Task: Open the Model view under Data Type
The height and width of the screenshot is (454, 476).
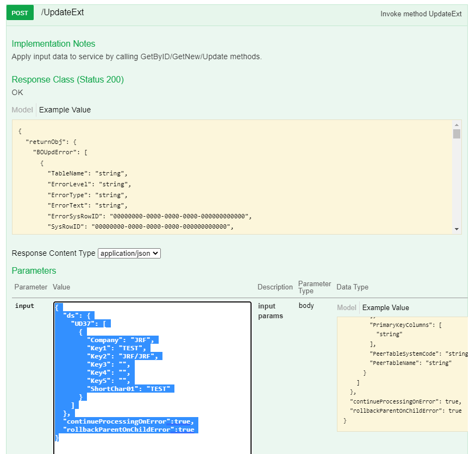Action: click(346, 307)
